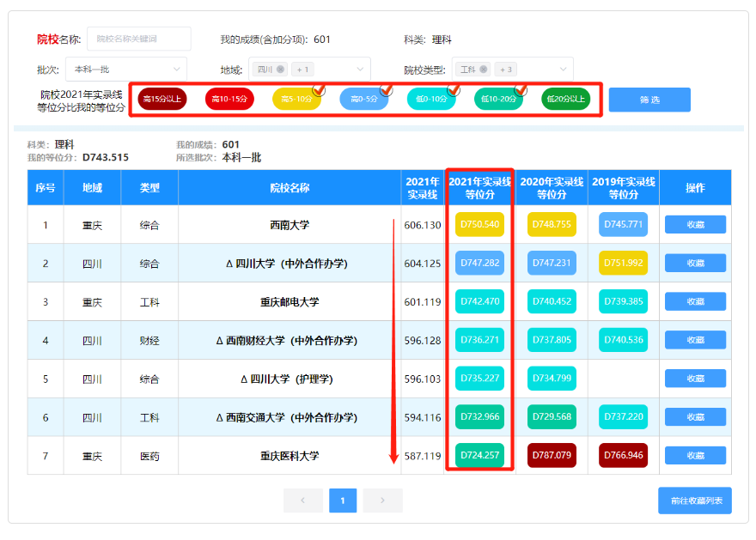Go to previous page arrow
Screen dimensions: 756x540
tap(302, 501)
